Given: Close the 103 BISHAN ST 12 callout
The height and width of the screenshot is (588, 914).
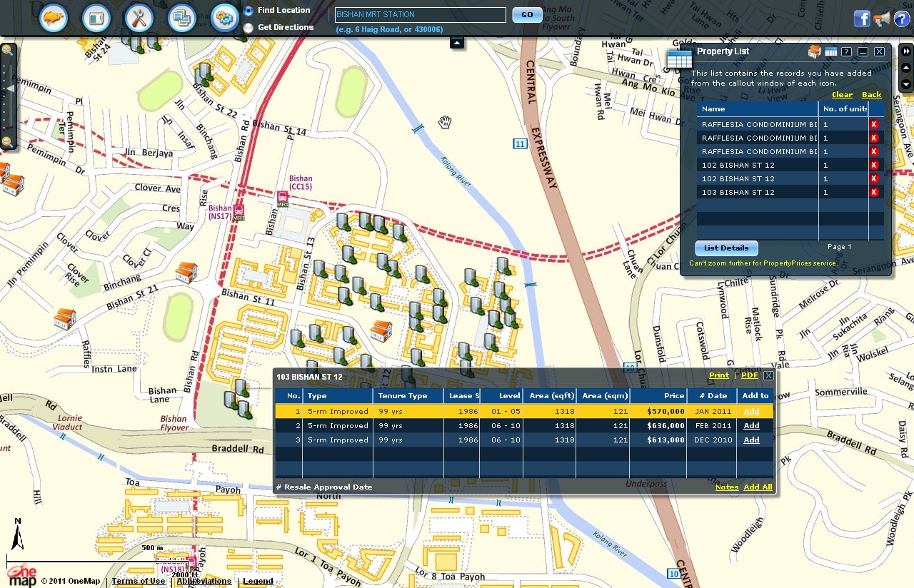Looking at the screenshot, I should pos(768,375).
